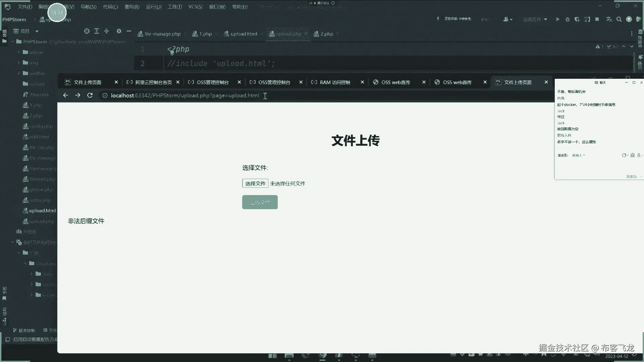Screen dimensions: 644x362
Task: Click the green upload submit button
Action: (x=260, y=202)
